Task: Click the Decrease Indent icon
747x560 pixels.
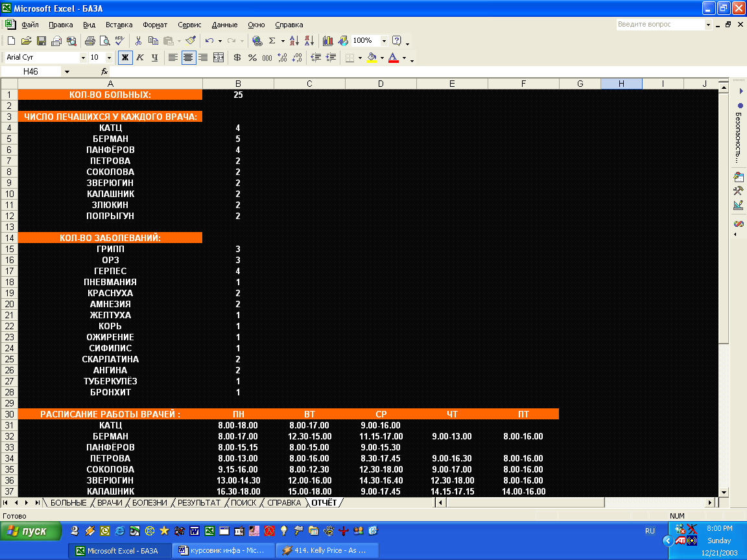Action: (x=316, y=58)
